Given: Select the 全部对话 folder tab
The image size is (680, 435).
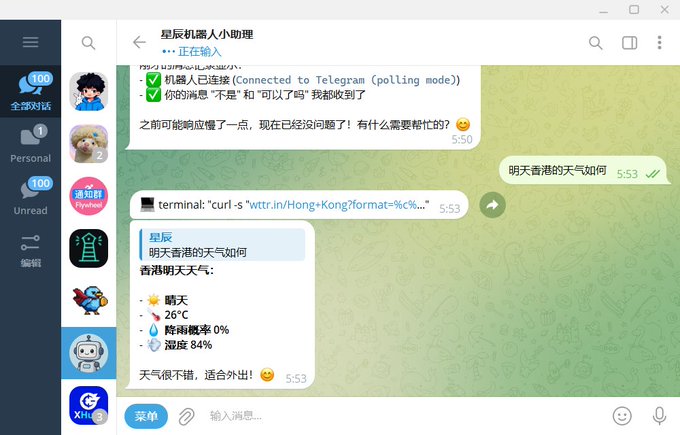Looking at the screenshot, I should tap(30, 92).
